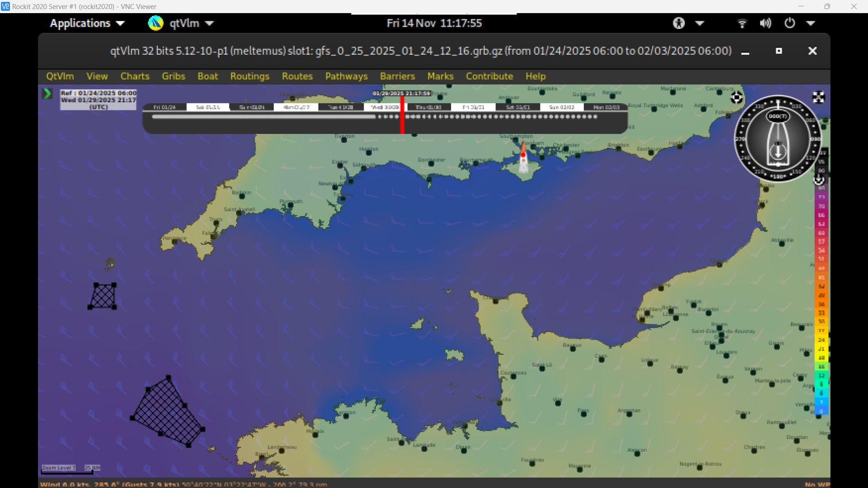Select Fri 01/31 on the timeline
Screen dimensions: 868x488
coord(473,107)
